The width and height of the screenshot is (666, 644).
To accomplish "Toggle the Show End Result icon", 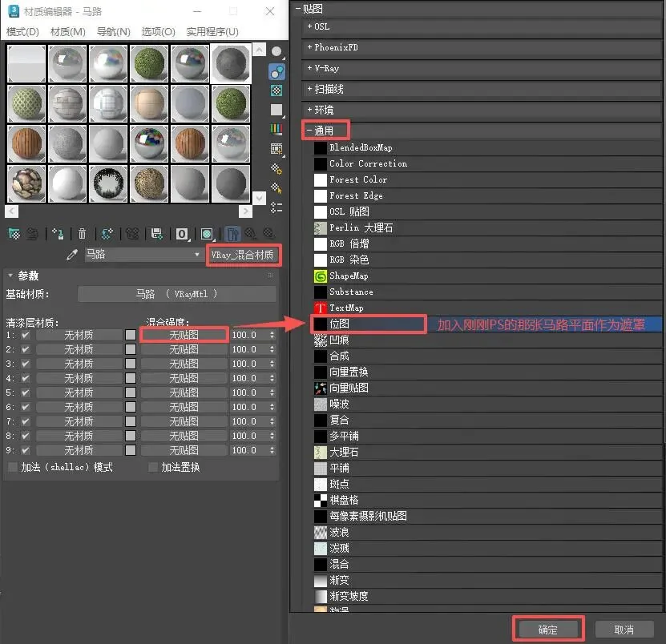I will click(232, 233).
